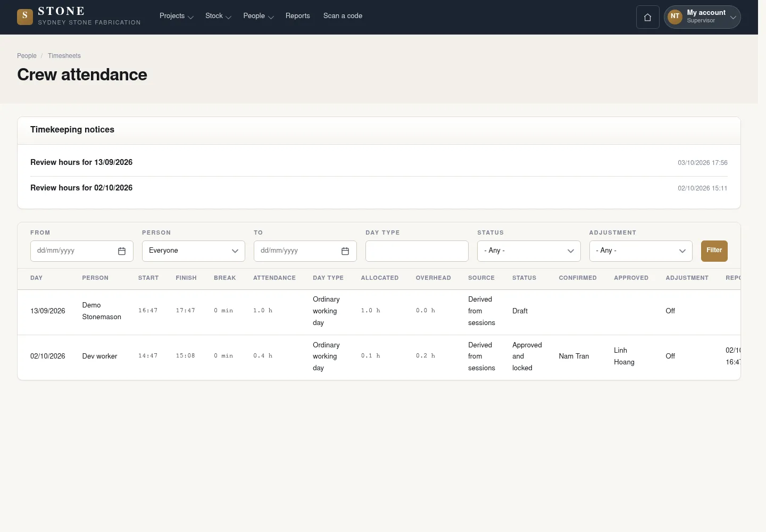Click the Filter button
This screenshot has width=766, height=532.
coord(714,251)
